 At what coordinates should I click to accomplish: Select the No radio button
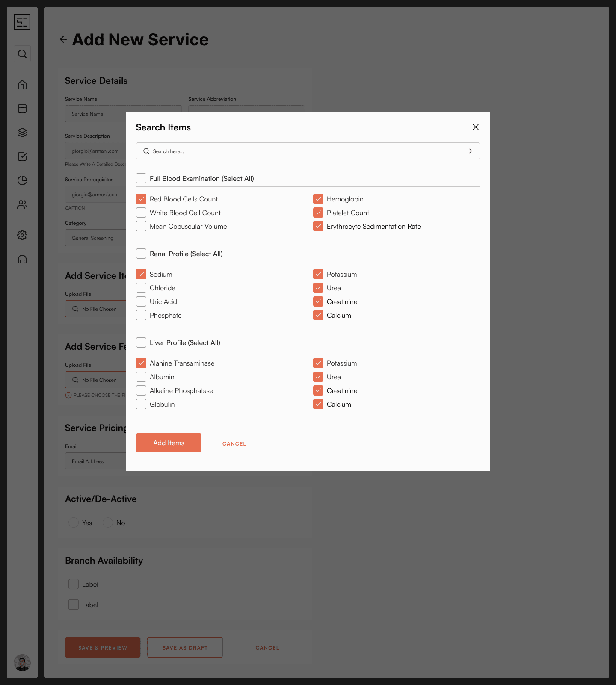(108, 523)
